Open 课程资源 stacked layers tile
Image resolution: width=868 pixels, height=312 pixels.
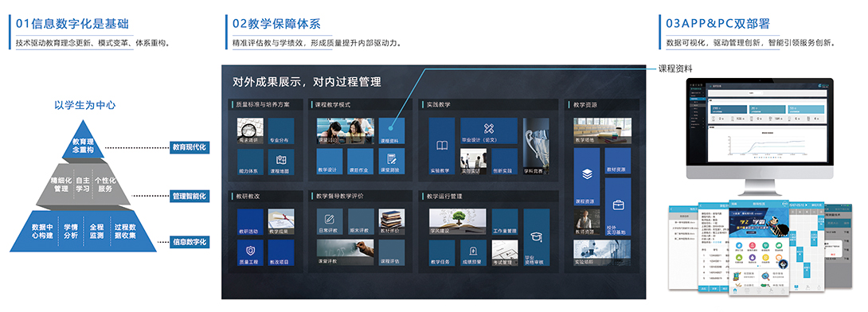[x=588, y=177]
